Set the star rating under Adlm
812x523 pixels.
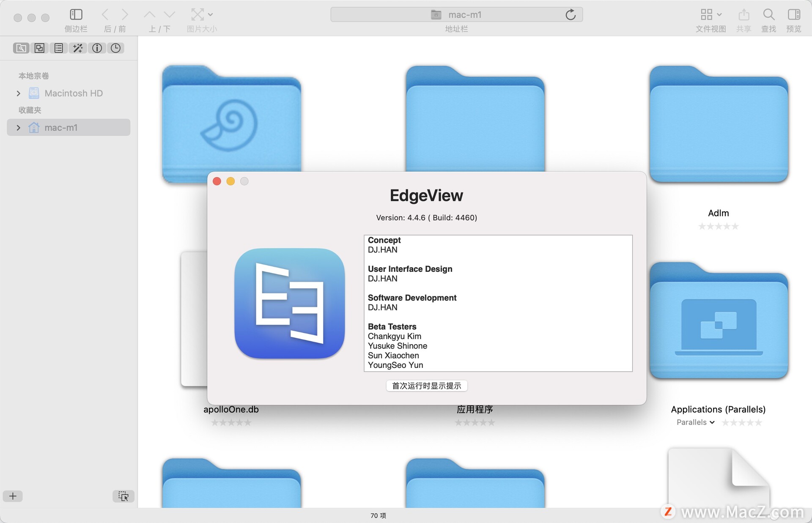click(718, 226)
